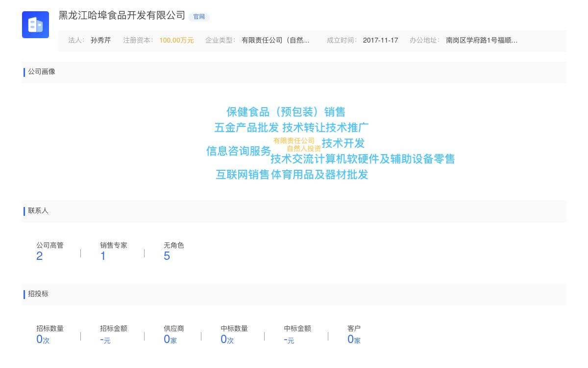Click the blue company logo icon
Viewport: 588px width, 368px height.
click(x=35, y=24)
